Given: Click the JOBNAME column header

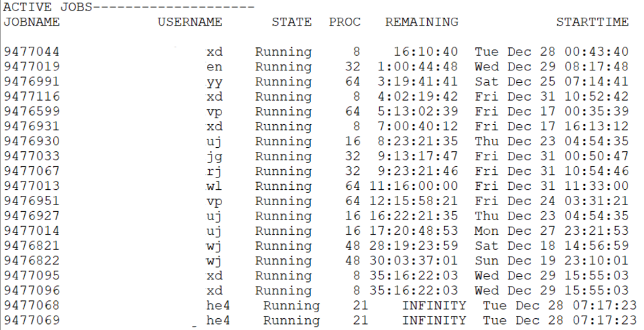Looking at the screenshot, I should [x=32, y=22].
